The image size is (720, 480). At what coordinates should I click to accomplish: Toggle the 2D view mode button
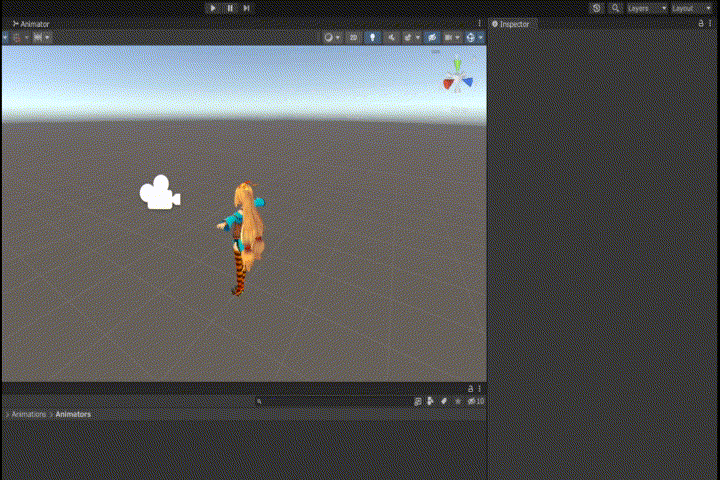click(x=353, y=38)
